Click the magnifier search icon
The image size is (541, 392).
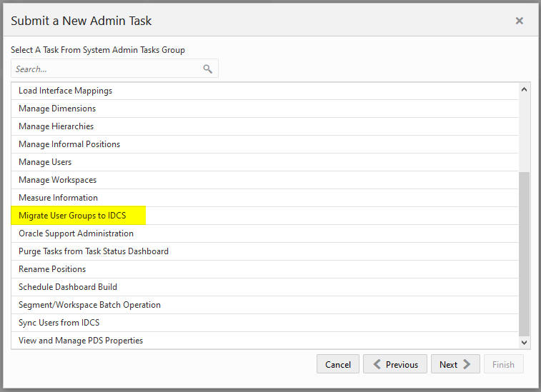click(x=207, y=69)
